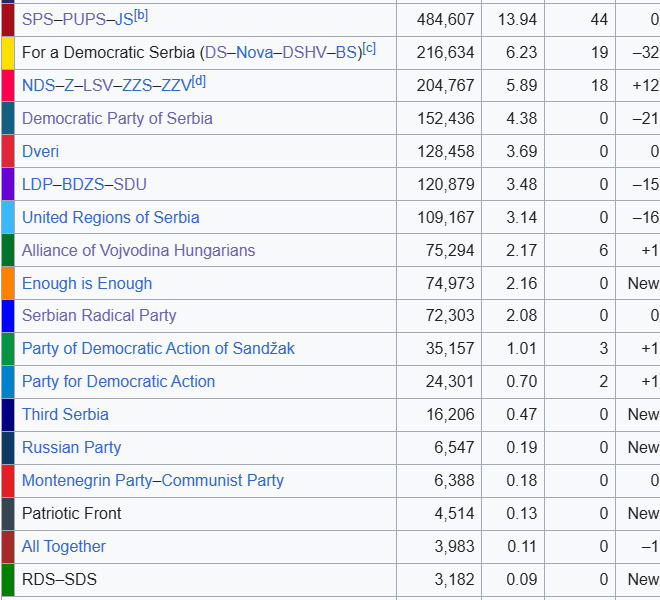
Task: Select the 484,607 votes cell
Action: [x=446, y=19]
